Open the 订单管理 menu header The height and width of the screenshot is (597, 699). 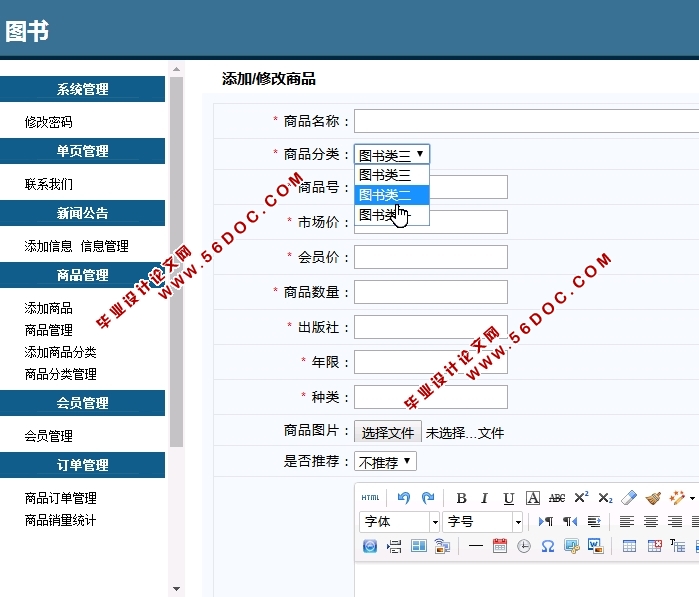(x=82, y=465)
